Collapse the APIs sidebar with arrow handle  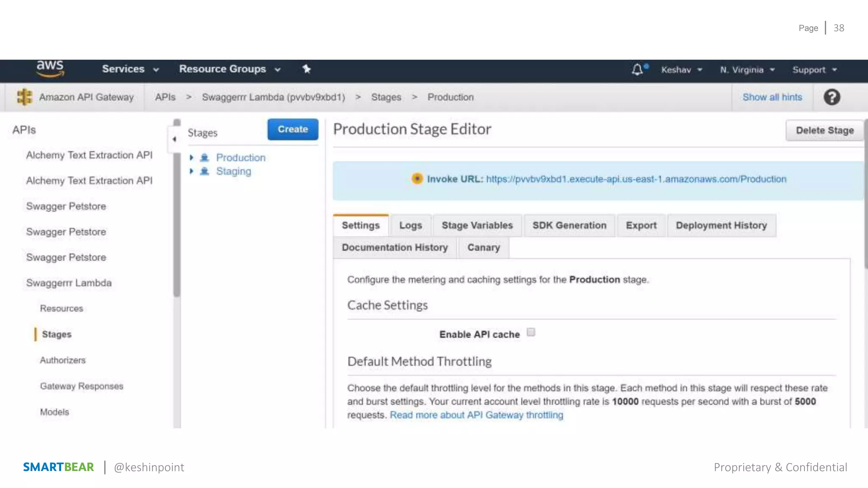(x=174, y=139)
